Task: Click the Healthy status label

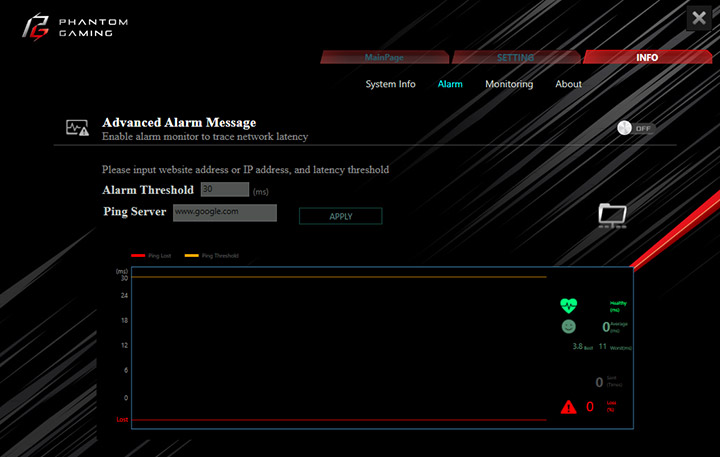Action: 618,306
